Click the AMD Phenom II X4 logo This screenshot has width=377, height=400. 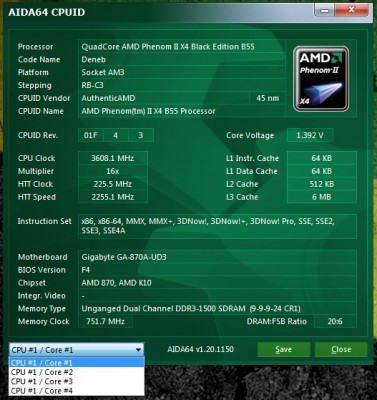click(x=321, y=79)
